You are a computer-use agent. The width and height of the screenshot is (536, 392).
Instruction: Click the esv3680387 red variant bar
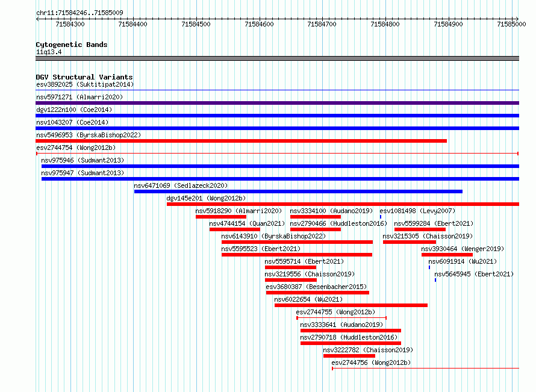click(317, 293)
